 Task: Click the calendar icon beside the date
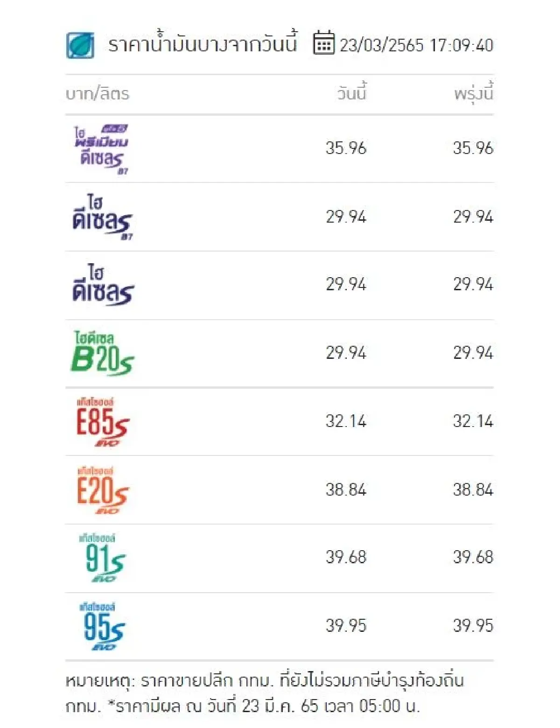tap(323, 43)
